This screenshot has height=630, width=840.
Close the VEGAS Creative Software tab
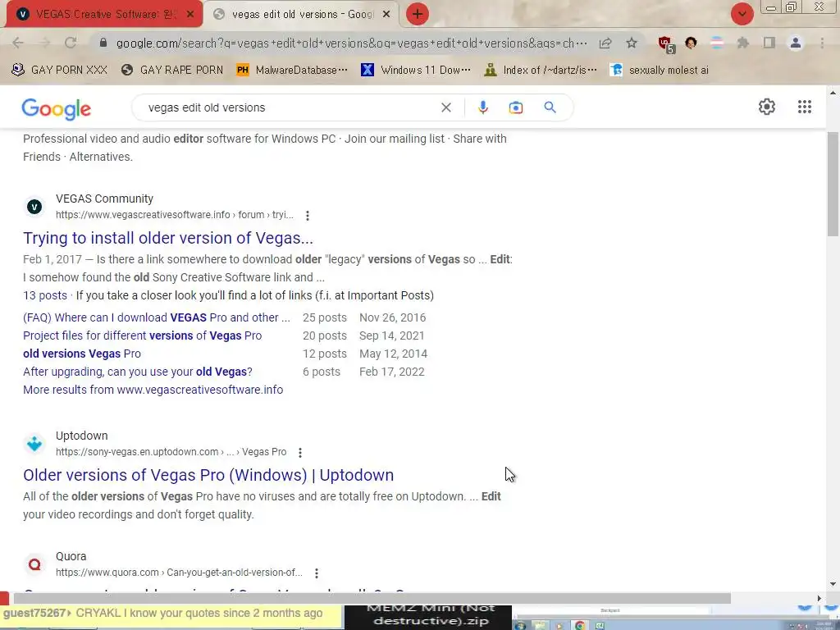(x=189, y=15)
